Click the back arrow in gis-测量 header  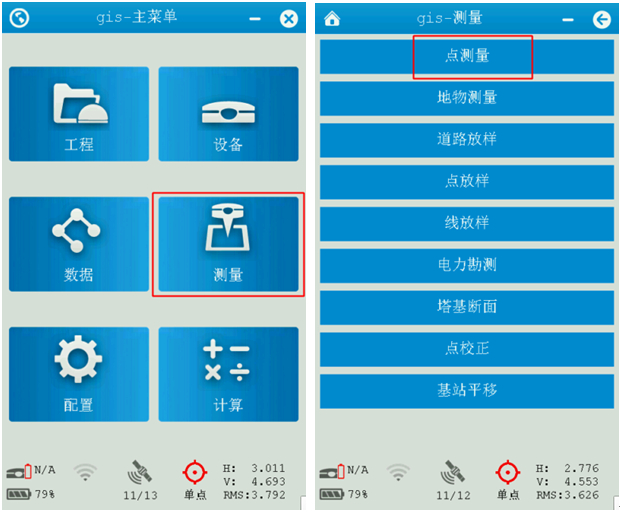point(602,19)
